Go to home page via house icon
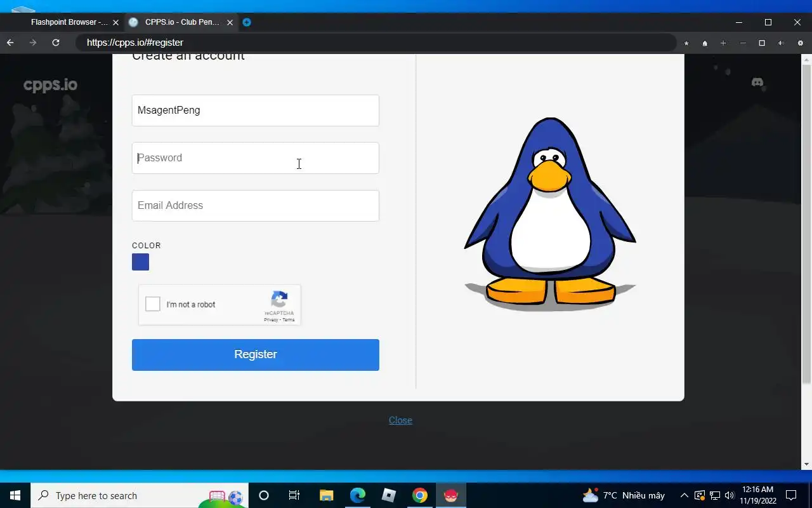This screenshot has height=508, width=812. [705, 43]
